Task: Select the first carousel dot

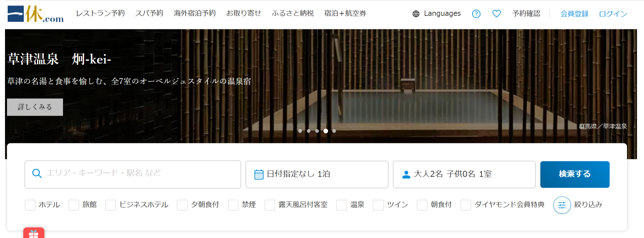Action: click(x=300, y=131)
